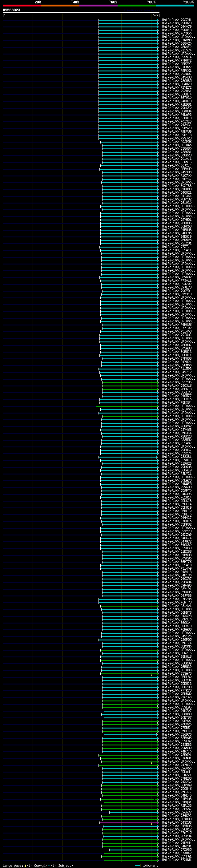The height and width of the screenshot is (868, 197).
Task: Click the green ~80% identity color segment
Action: point(137,6)
